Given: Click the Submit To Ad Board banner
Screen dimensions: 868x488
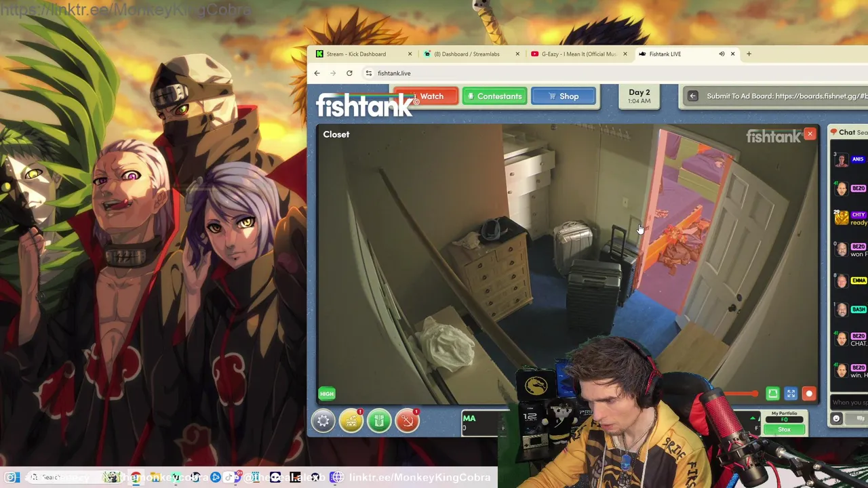Looking at the screenshot, I should 787,96.
